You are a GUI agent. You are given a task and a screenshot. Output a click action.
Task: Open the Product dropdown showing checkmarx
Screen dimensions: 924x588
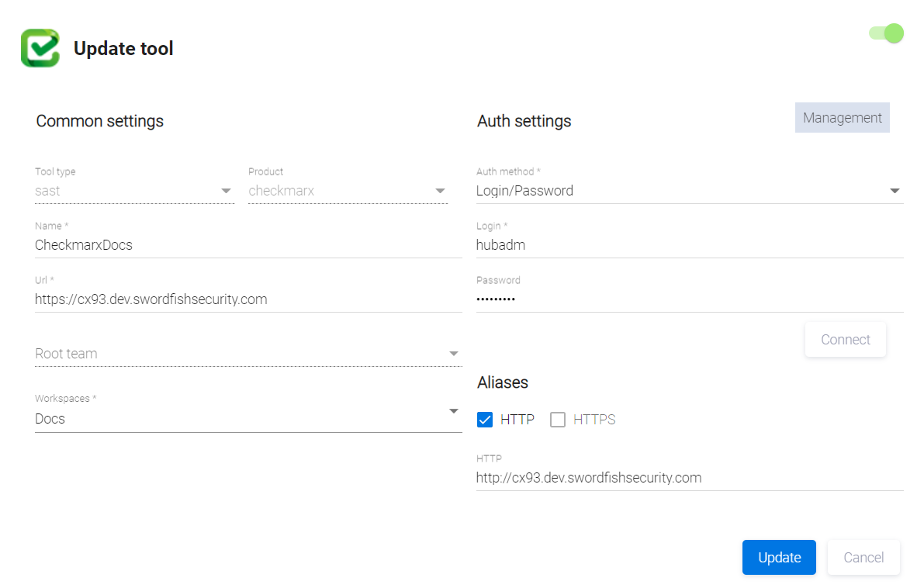347,191
